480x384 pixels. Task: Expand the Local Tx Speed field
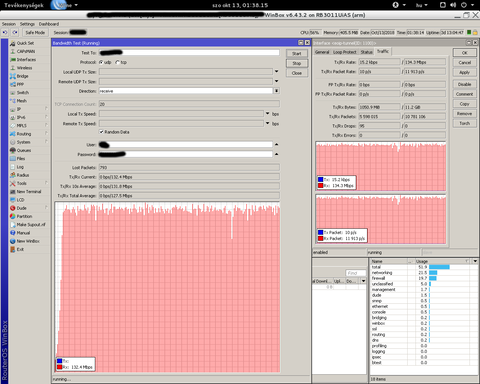267,114
